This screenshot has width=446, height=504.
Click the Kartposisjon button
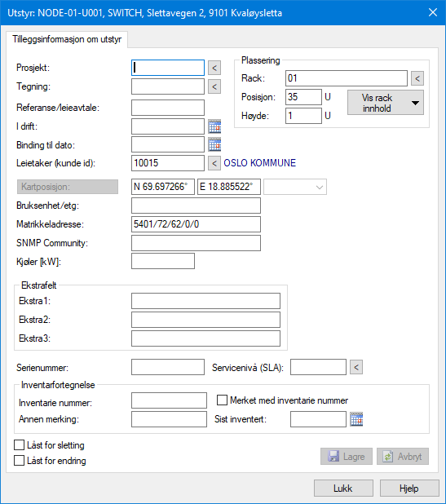68,187
